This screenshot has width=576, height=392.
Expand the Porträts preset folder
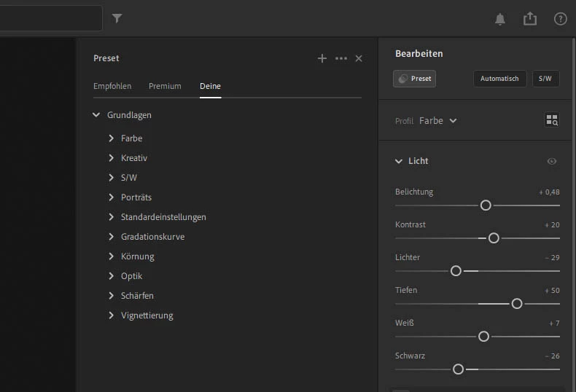[x=111, y=197]
